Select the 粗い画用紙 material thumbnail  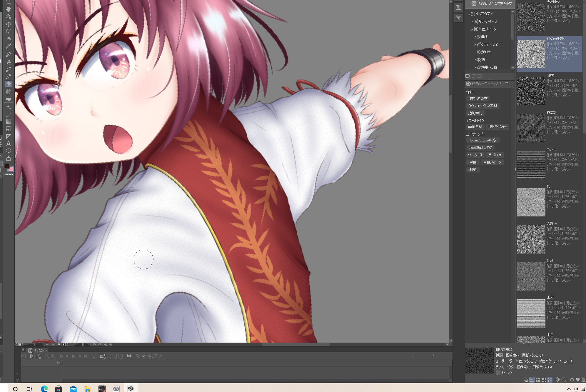(531, 54)
